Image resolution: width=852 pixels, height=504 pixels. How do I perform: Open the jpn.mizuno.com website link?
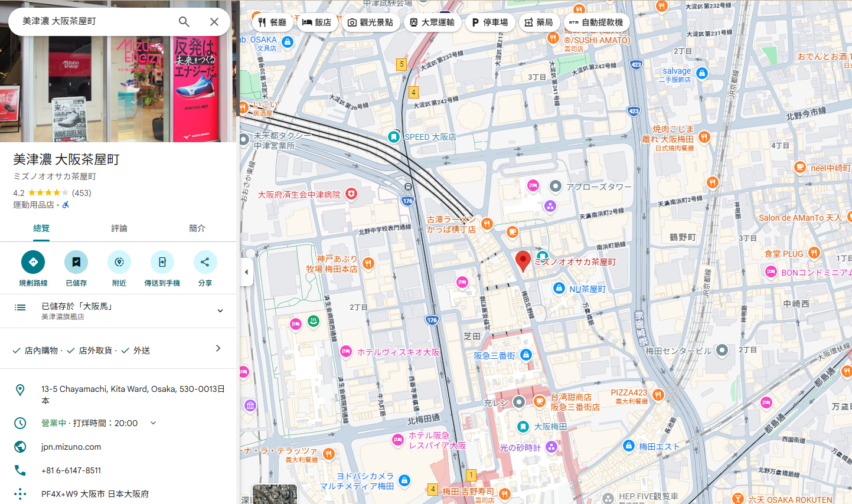pos(71,447)
